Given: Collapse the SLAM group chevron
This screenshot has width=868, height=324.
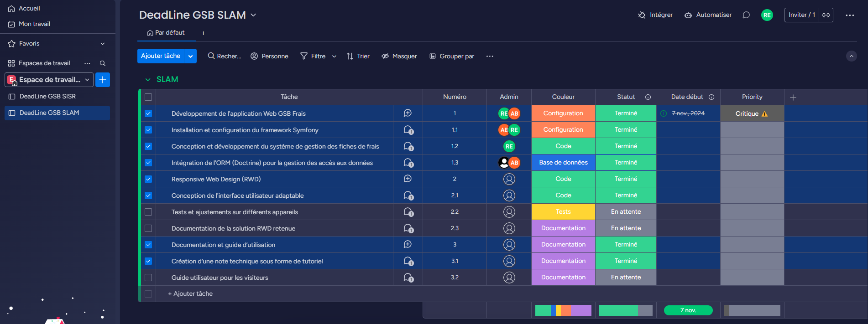Looking at the screenshot, I should (148, 80).
